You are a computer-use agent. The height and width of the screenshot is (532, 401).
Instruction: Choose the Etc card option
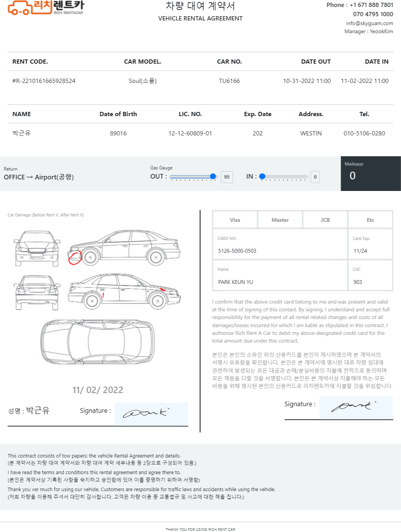point(370,220)
